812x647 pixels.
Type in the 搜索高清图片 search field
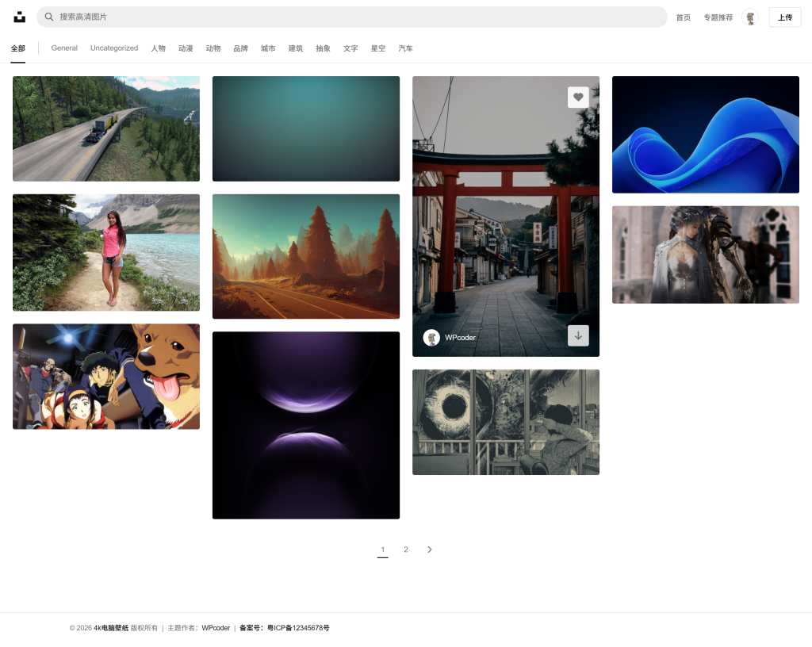[357, 17]
